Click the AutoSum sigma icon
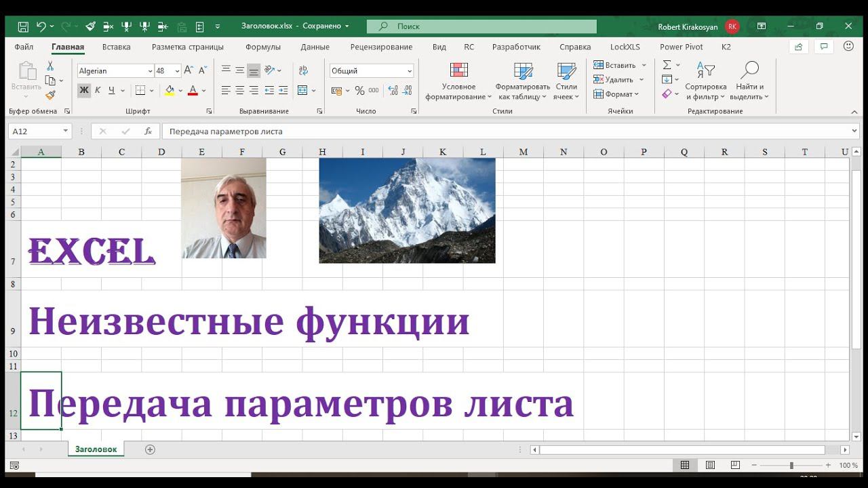 (667, 65)
